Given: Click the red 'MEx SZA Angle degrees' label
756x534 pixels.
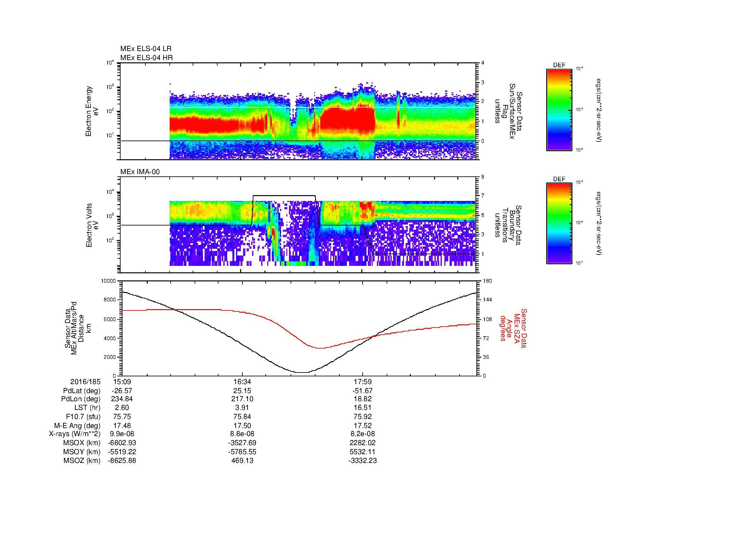Looking at the screenshot, I should pyautogui.click(x=513, y=328).
